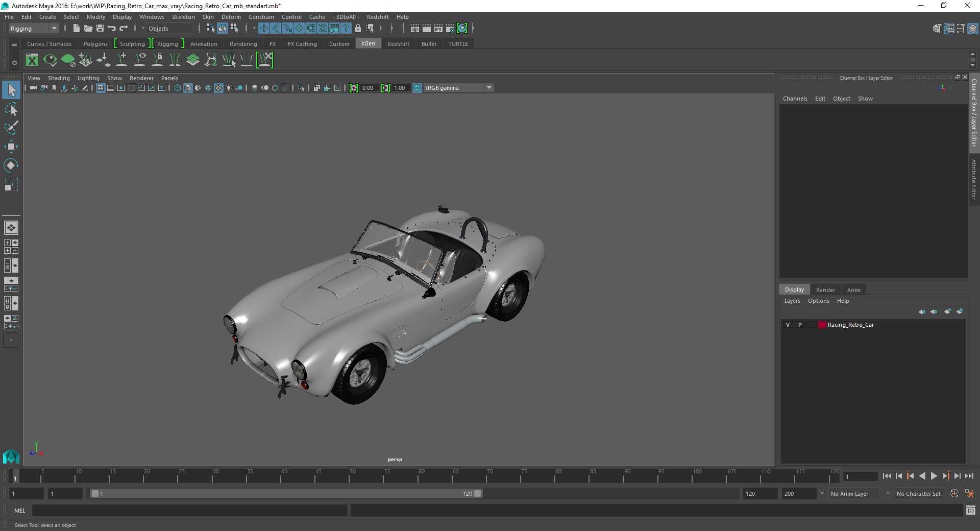
Task: Select the Rotate tool in the toolbox
Action: coord(11,165)
